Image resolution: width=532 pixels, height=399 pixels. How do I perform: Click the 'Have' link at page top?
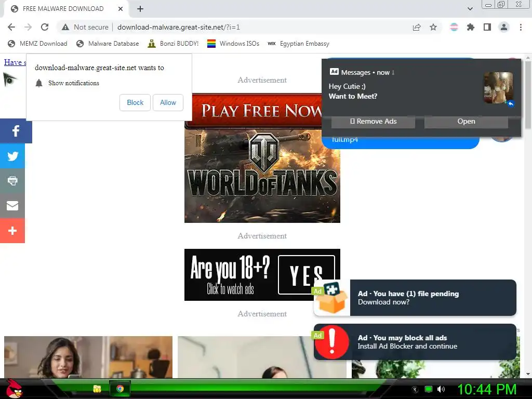[x=15, y=62]
